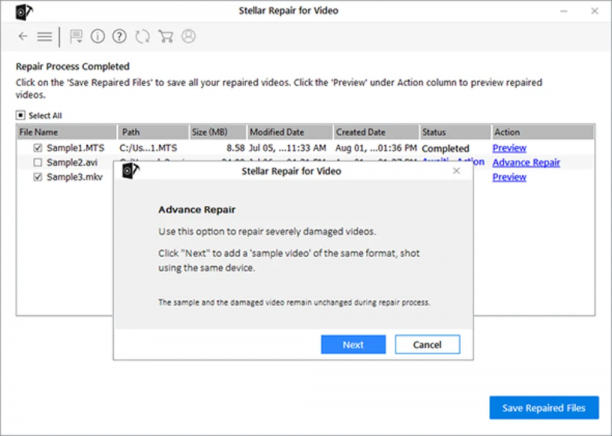The image size is (612, 436).
Task: Close the main Stellar Repair window
Action: (x=594, y=11)
